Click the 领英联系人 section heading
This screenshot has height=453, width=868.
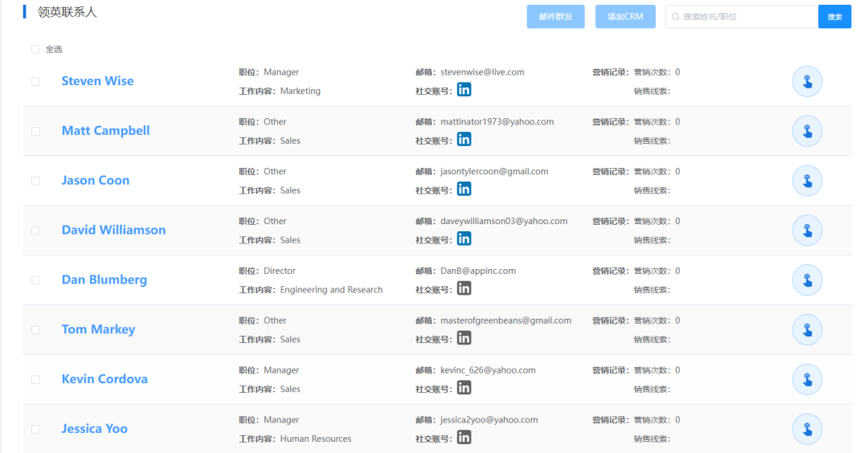pyautogui.click(x=67, y=12)
